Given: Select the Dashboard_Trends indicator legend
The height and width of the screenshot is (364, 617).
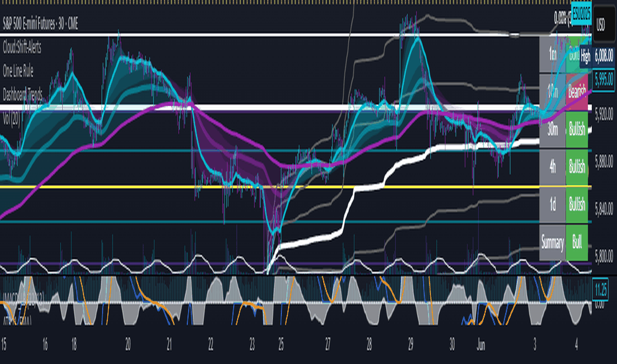Looking at the screenshot, I should tap(23, 95).
